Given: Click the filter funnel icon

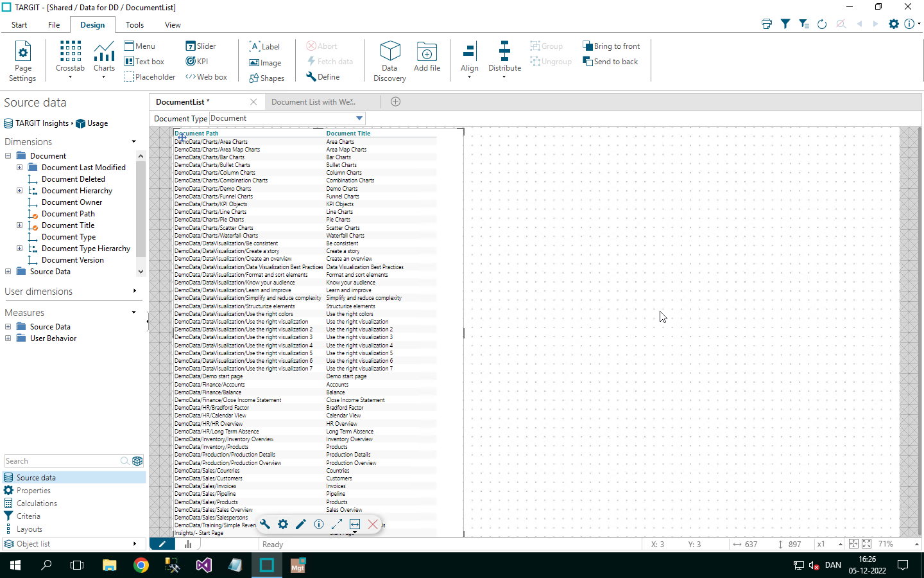Looking at the screenshot, I should [x=785, y=24].
